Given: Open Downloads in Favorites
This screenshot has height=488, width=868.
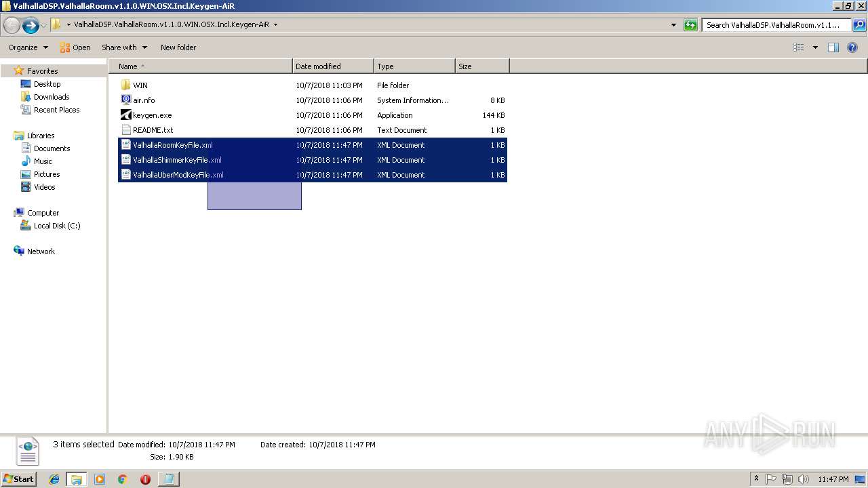Looking at the screenshot, I should pos(52,97).
